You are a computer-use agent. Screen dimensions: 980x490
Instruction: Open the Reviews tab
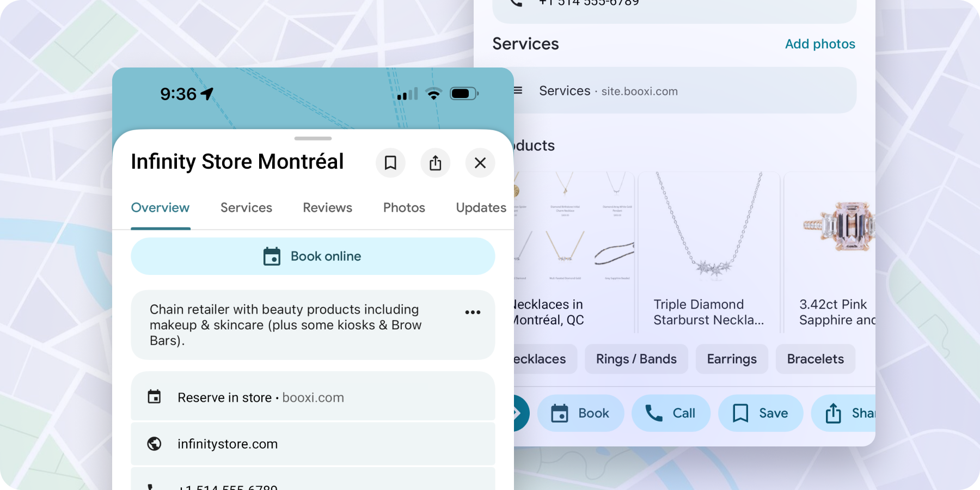(328, 208)
